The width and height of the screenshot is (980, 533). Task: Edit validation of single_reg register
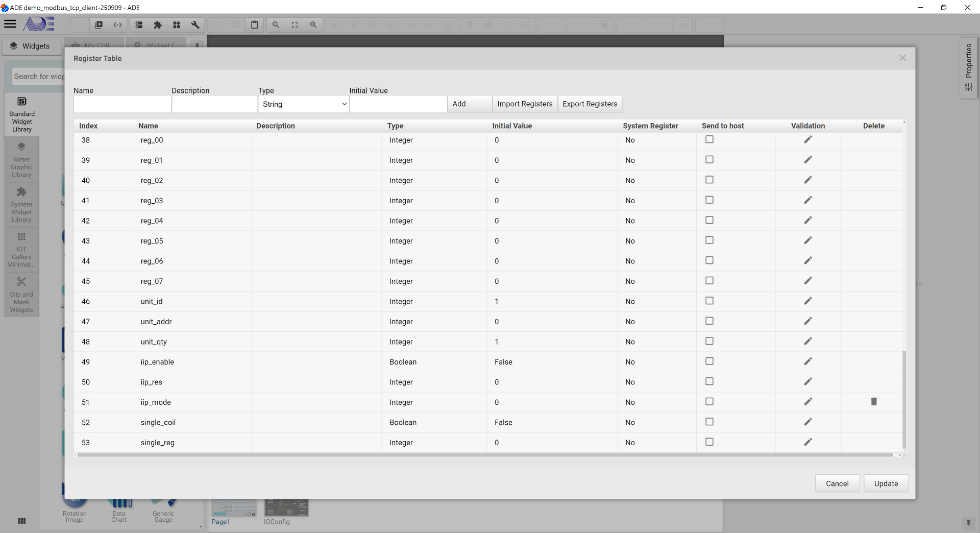coord(807,442)
